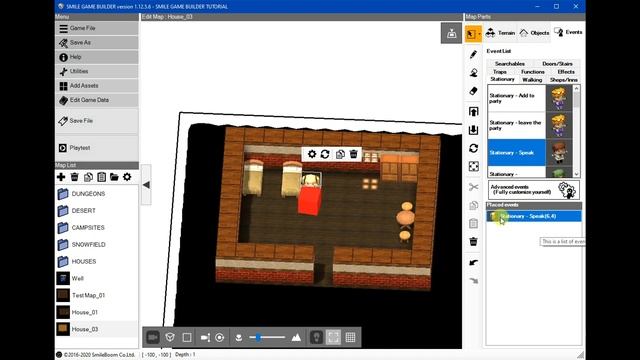Delete map using Map List trash icon
The image size is (640, 360).
(74, 177)
